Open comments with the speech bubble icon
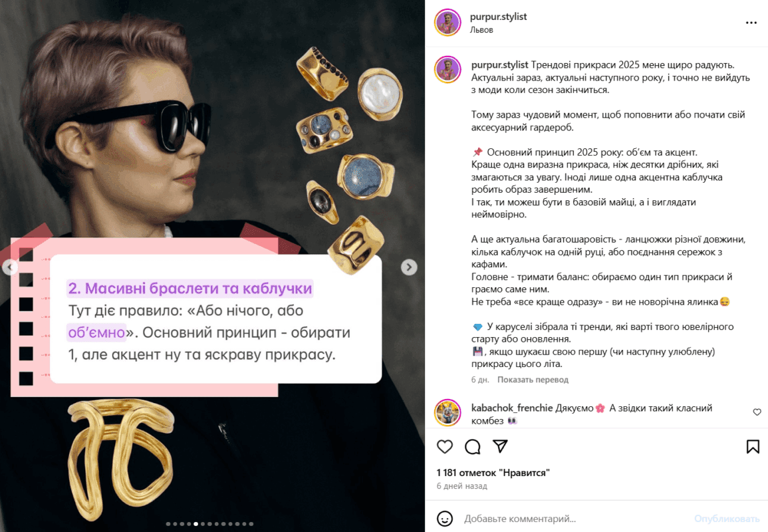Viewport: 768px width, 532px height. (473, 446)
